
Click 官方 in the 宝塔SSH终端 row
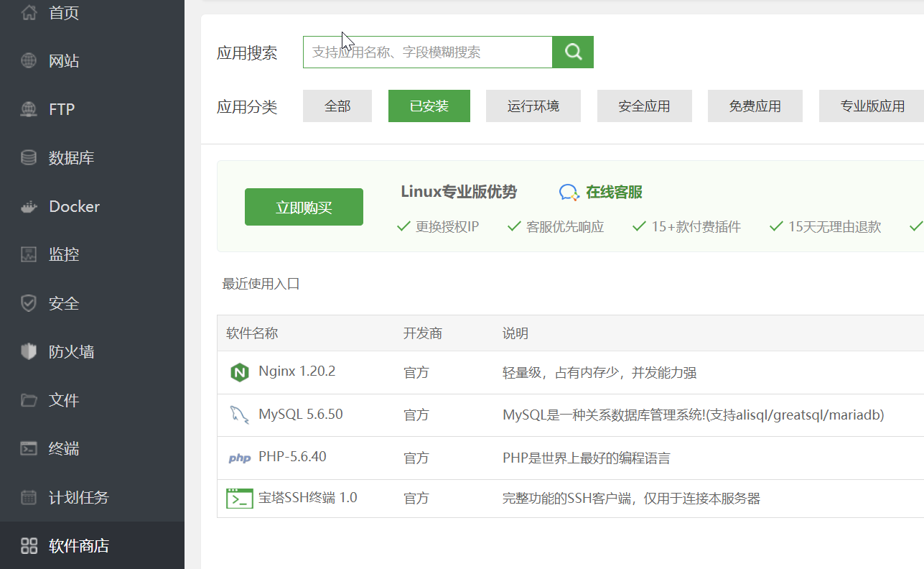tap(416, 499)
